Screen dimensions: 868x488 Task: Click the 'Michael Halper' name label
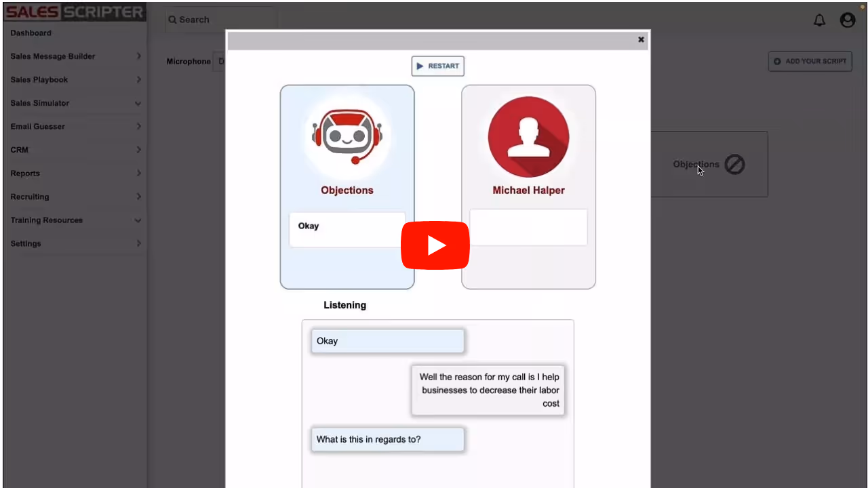click(x=528, y=190)
